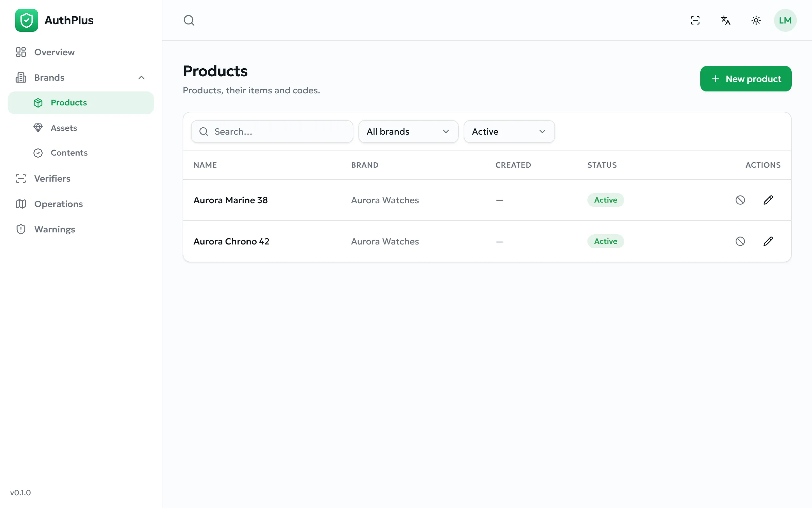Viewport: 812px width, 508px height.
Task: Open the global search magnifier icon
Action: tap(189, 20)
